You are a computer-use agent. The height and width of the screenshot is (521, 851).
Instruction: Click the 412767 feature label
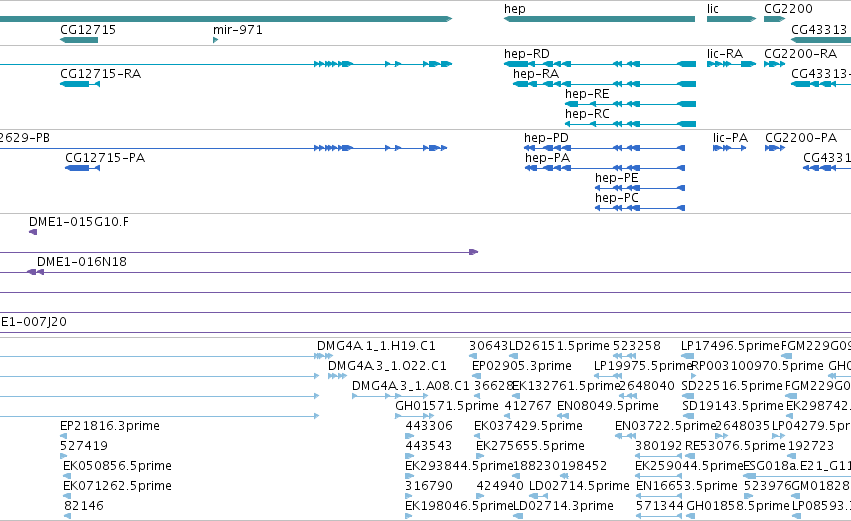[x=528, y=406]
